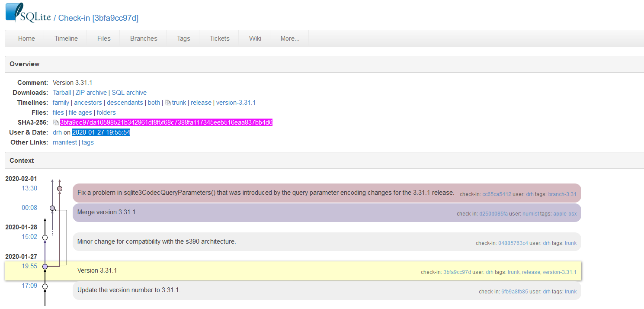Viewport: 644px width, 309px height.
Task: Go to the Files menu item
Action: point(104,39)
